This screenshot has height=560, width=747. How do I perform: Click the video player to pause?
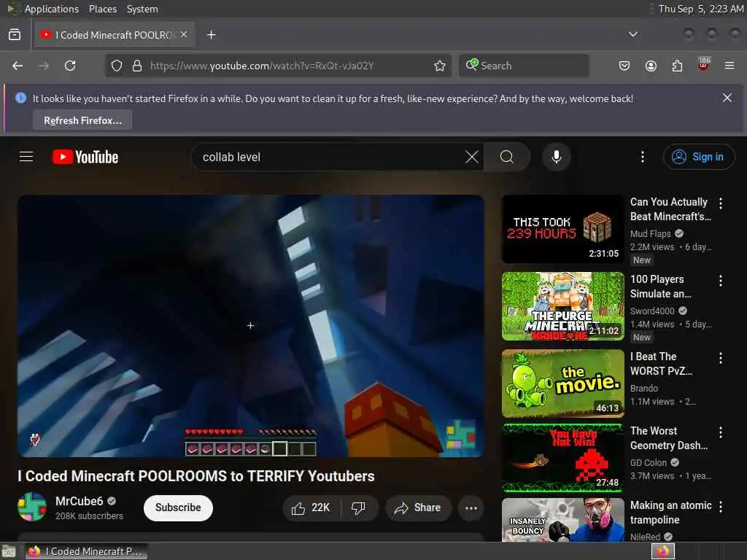(251, 326)
